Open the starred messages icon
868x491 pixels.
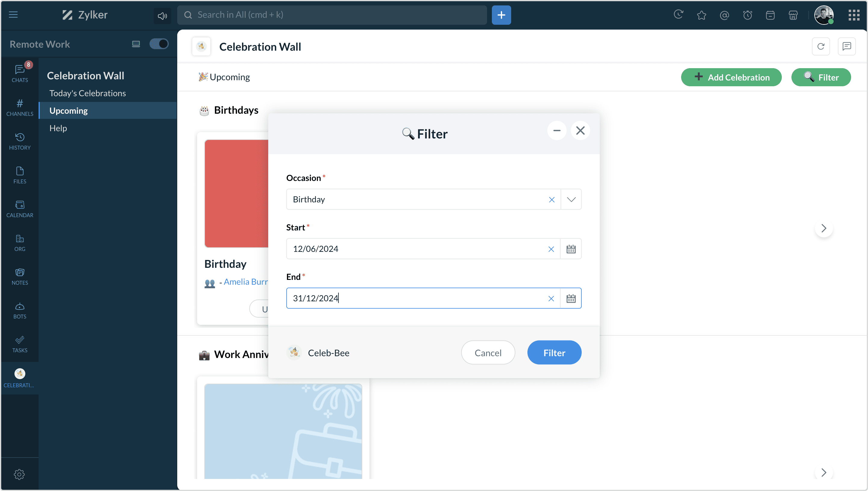(702, 15)
